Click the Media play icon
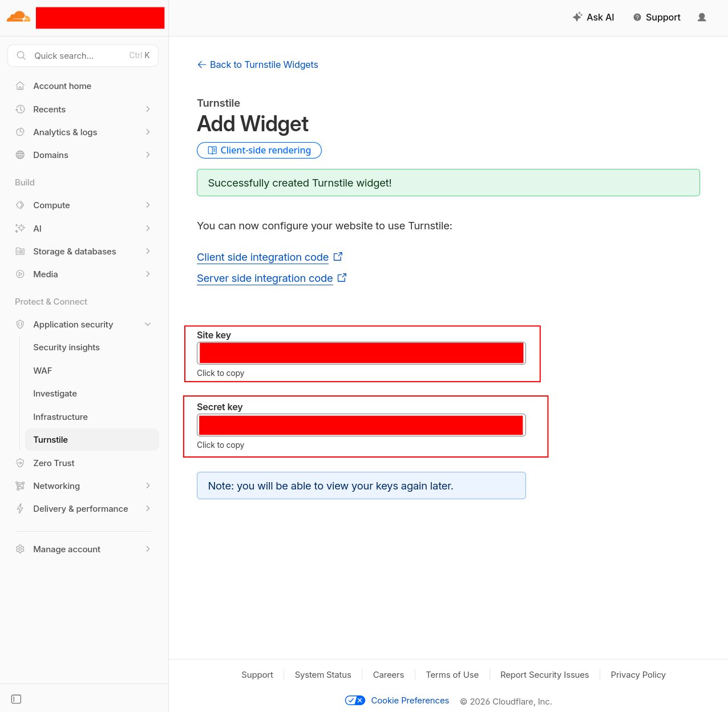This screenshot has height=712, width=728. coord(20,274)
